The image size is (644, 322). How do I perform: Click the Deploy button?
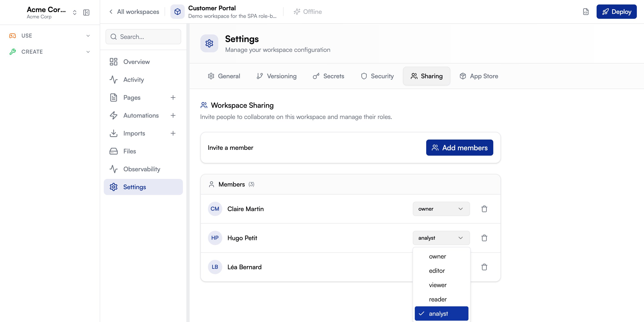(616, 12)
